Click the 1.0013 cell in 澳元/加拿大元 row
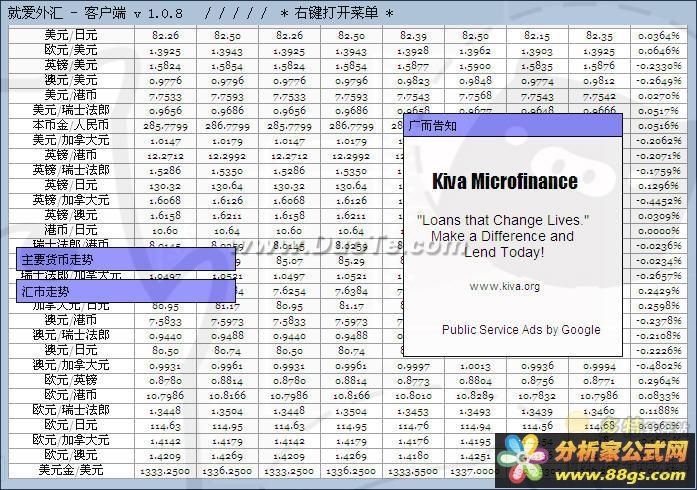 pyautogui.click(x=475, y=366)
